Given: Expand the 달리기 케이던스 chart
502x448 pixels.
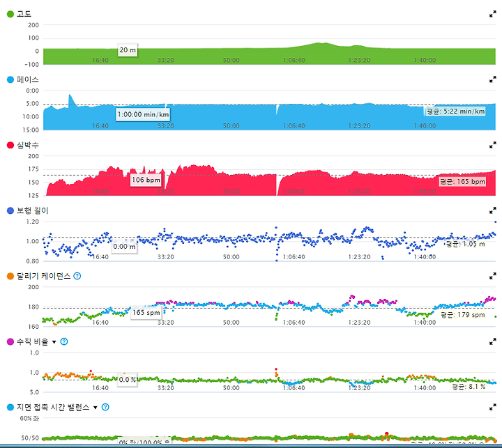Looking at the screenshot, I should coord(493,276).
